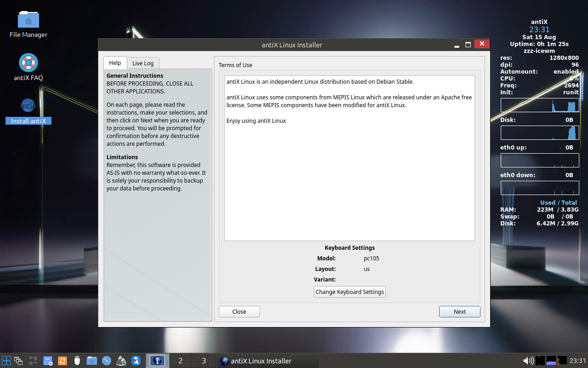
Task: Switch to the Help tab
Action: (x=115, y=63)
